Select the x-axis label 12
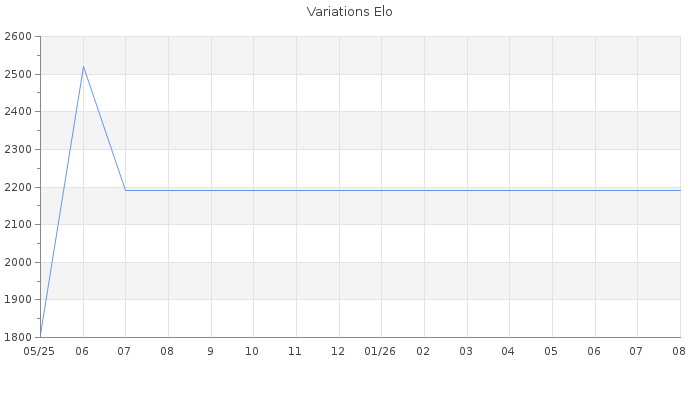700x400 pixels. coord(338,351)
